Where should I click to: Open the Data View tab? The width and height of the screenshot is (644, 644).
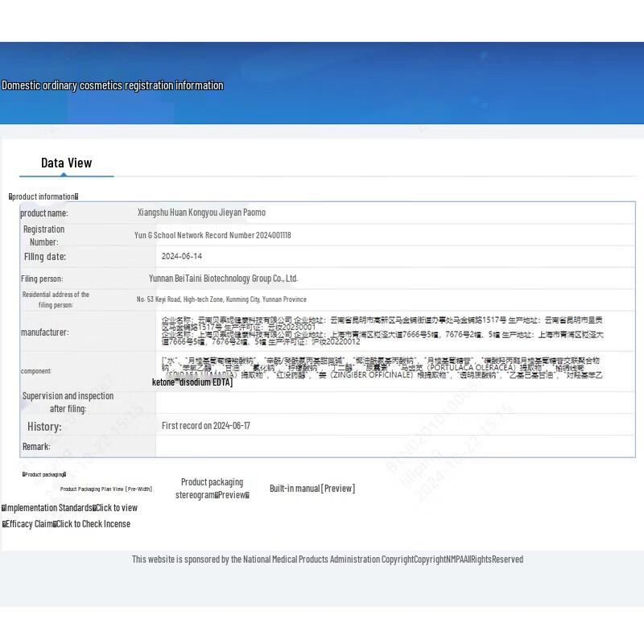pyautogui.click(x=66, y=163)
